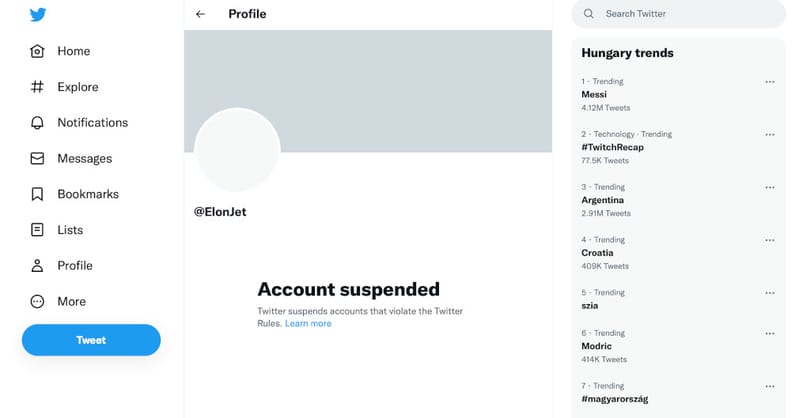Expand the More menu with the circle-dots icon
Viewport: 810px width, 418px height.
(x=37, y=301)
